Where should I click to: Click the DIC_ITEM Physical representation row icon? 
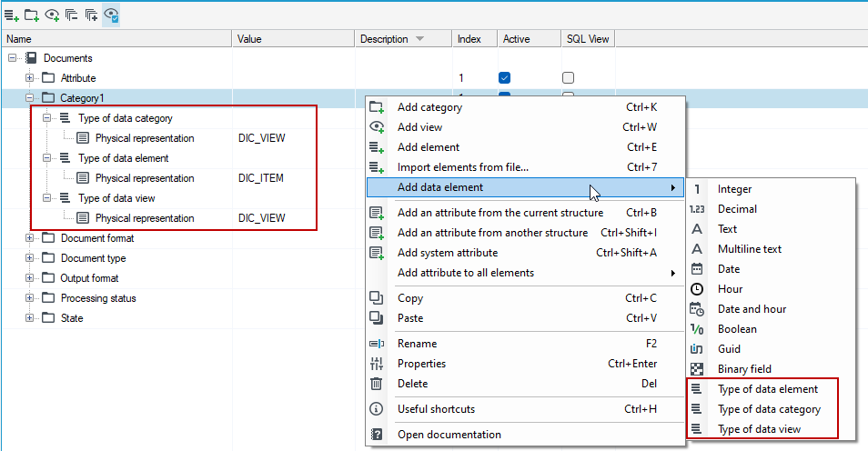[83, 177]
